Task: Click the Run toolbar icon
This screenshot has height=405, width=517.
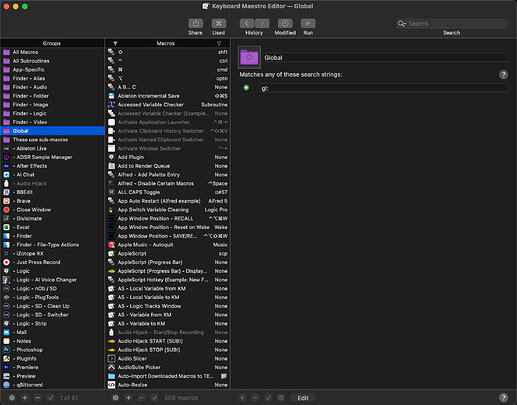Action: (308, 24)
